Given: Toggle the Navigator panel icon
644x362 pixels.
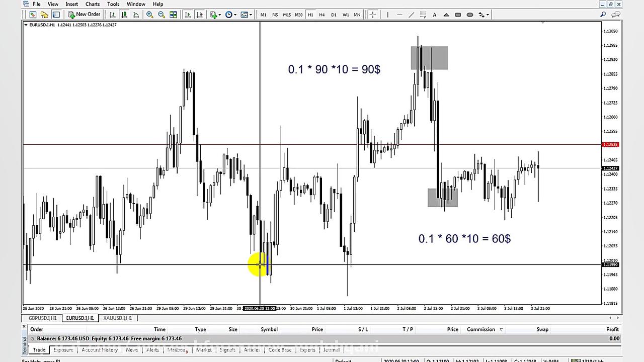Looking at the screenshot, I should point(56,15).
